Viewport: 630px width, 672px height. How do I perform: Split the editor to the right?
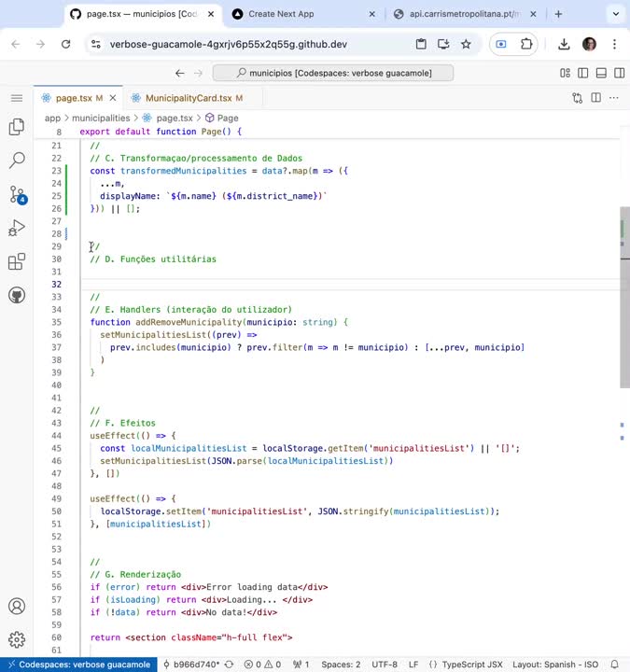(x=595, y=98)
